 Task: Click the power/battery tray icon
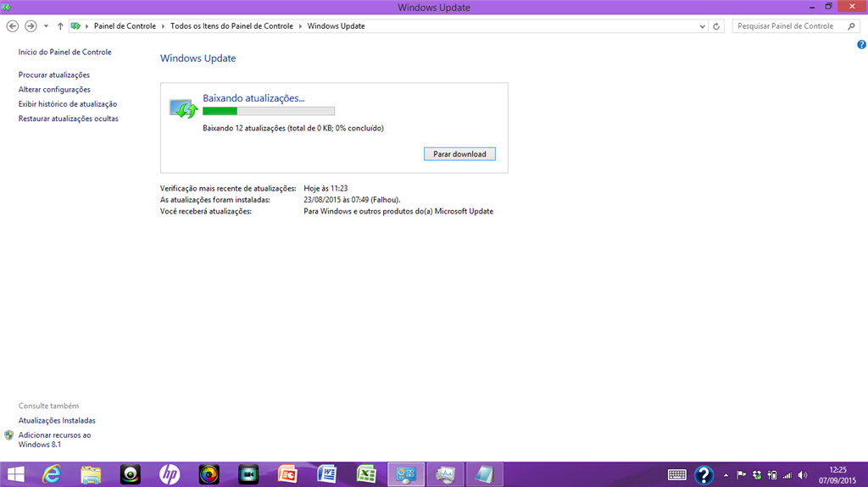pyautogui.click(x=772, y=475)
